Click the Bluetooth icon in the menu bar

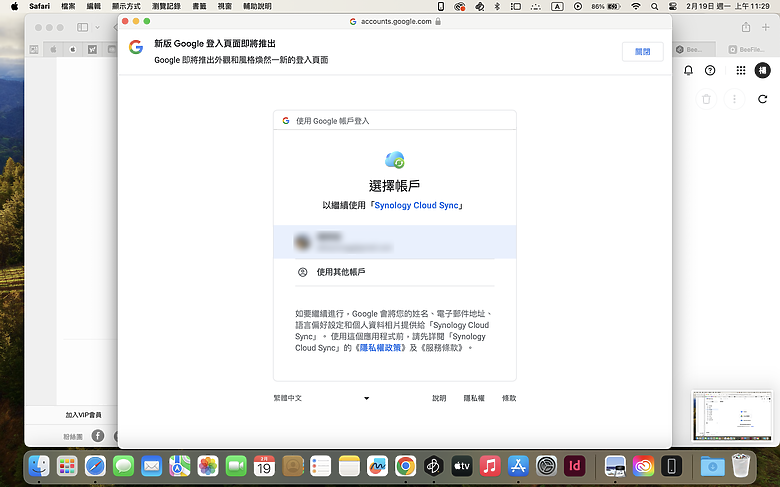[497, 6]
